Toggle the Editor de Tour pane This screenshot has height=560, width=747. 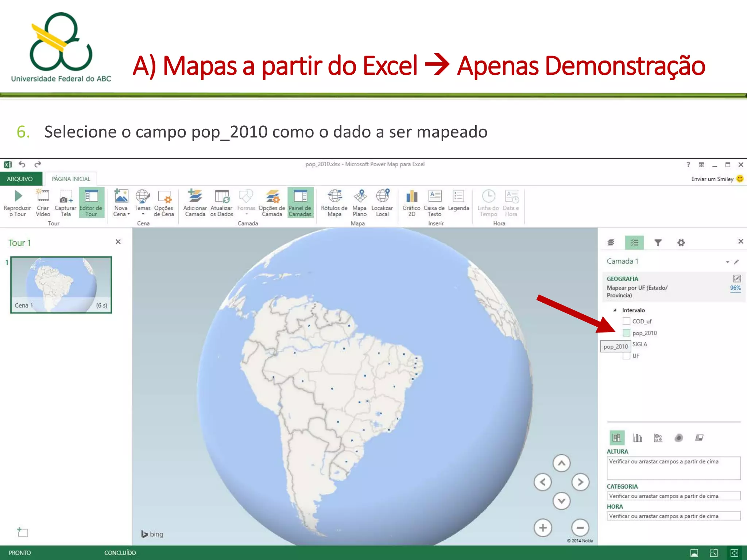(91, 203)
